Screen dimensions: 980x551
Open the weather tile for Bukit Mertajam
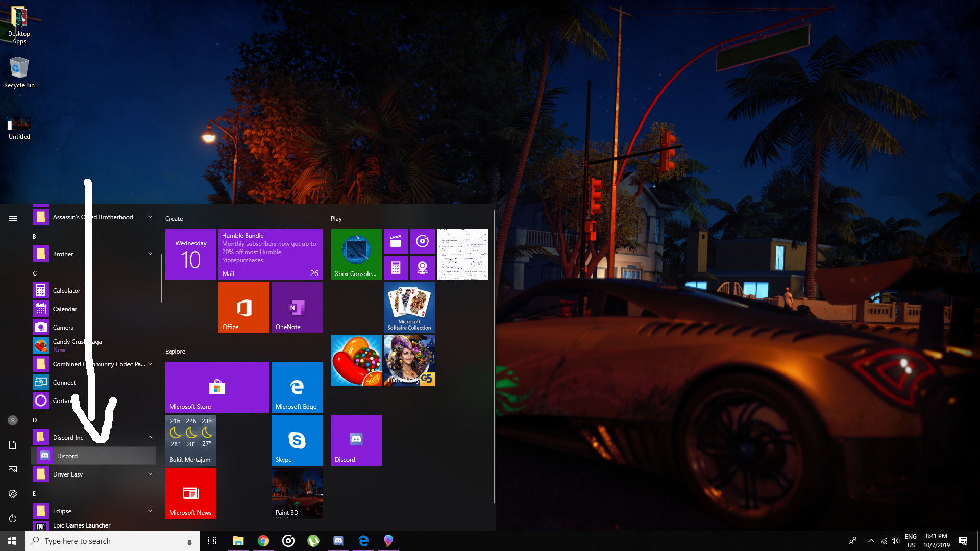(191, 440)
